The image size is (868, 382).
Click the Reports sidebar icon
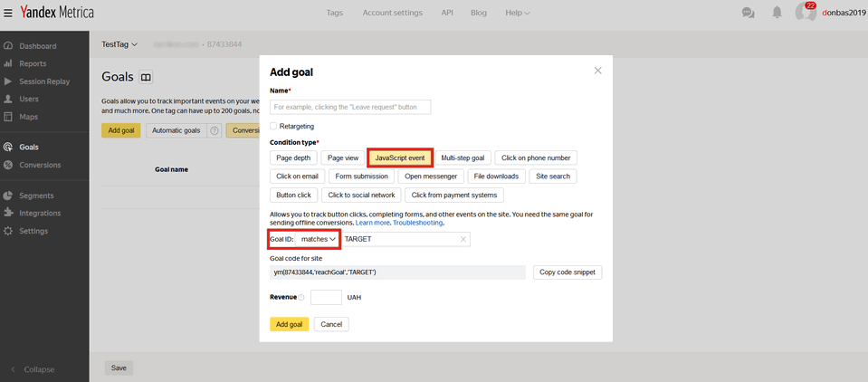point(8,63)
